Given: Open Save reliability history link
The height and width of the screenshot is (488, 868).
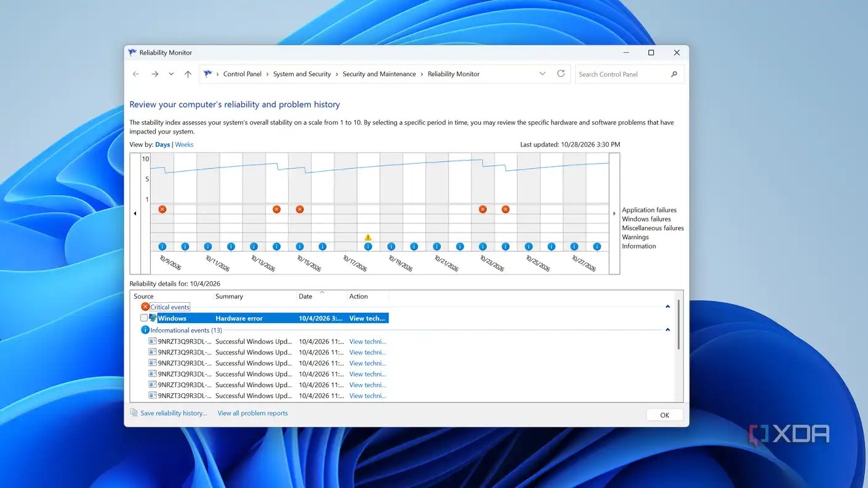Looking at the screenshot, I should 174,413.
